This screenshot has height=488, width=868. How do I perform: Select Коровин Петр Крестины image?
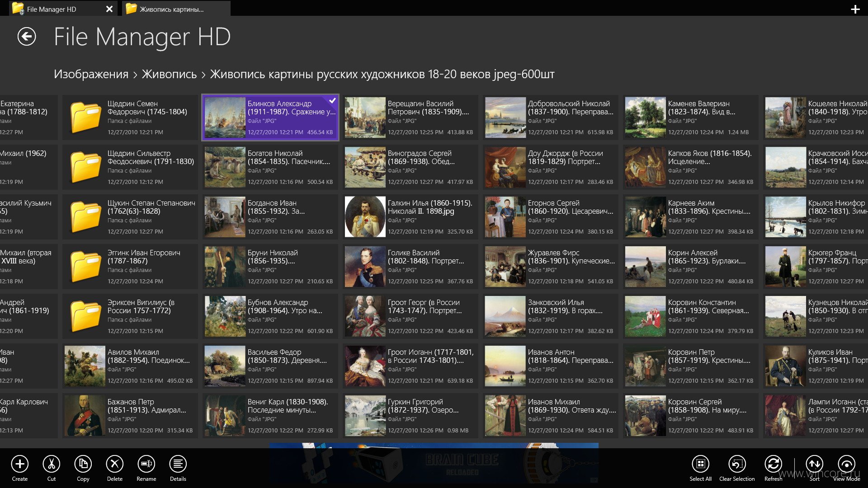coord(691,366)
